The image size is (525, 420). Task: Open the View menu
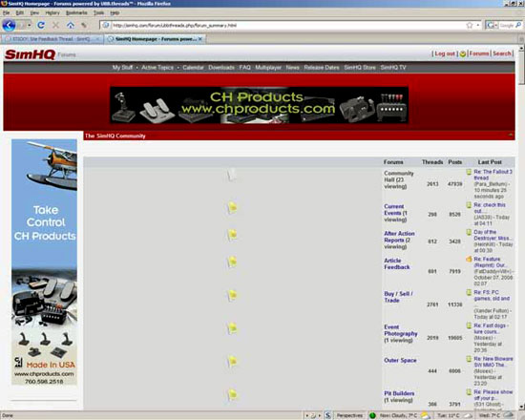point(34,12)
